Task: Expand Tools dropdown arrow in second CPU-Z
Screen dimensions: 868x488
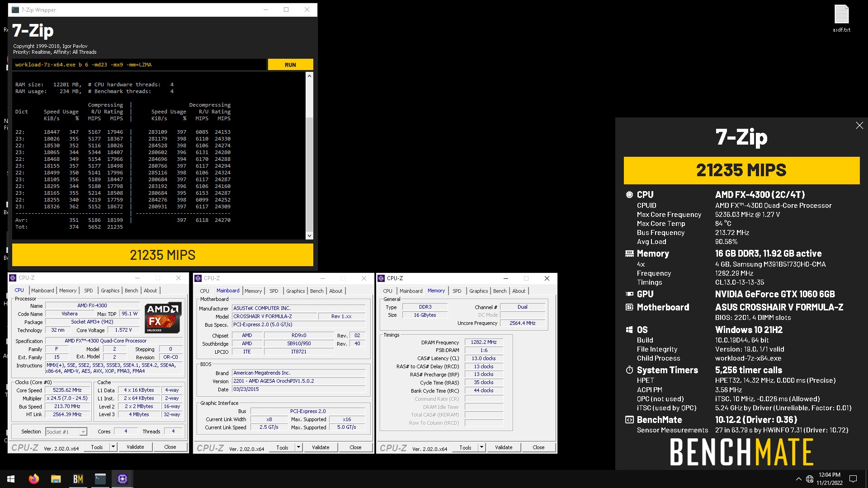Action: pyautogui.click(x=298, y=447)
